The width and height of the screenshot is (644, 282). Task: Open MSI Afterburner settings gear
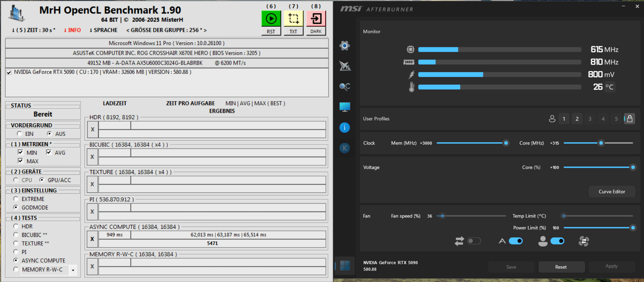345,46
